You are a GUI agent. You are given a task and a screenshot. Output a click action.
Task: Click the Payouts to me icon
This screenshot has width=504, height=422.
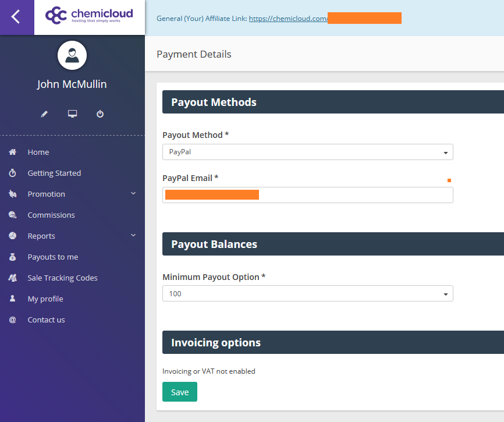12,257
